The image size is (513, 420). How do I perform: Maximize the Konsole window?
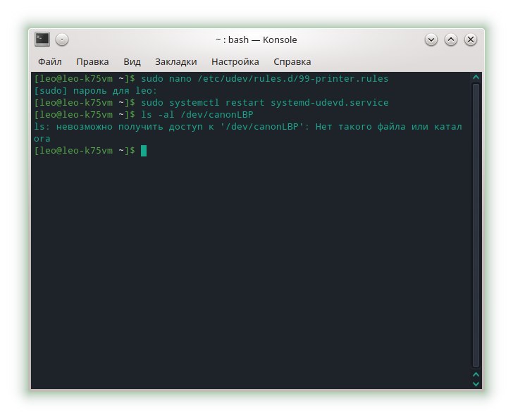(450, 40)
